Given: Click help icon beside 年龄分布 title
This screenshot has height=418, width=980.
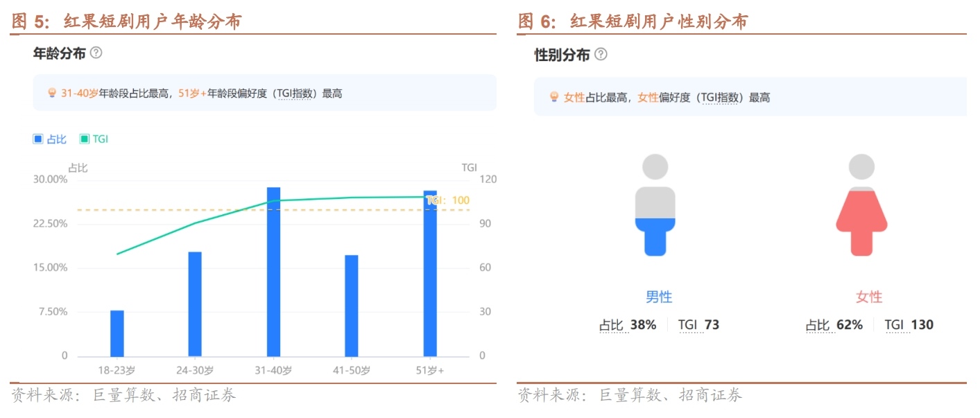Looking at the screenshot, I should (x=96, y=53).
